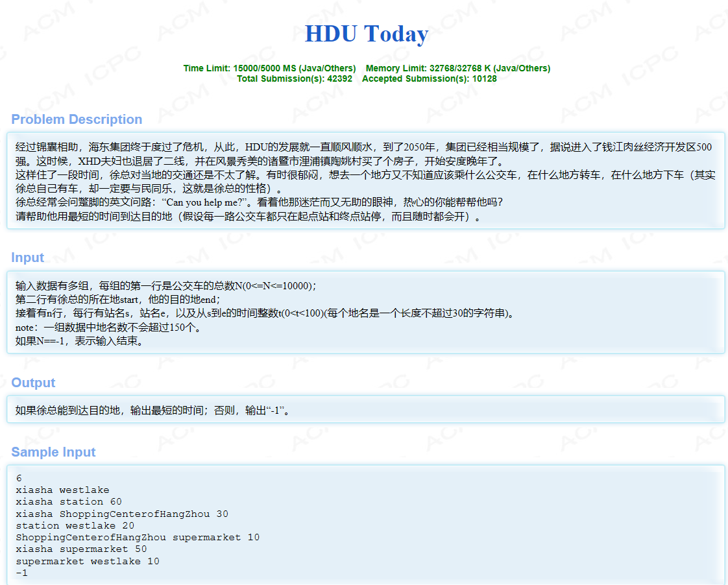This screenshot has height=585, width=728.
Task: Click the line mentioning t(0<t<100)
Action: click(x=266, y=313)
